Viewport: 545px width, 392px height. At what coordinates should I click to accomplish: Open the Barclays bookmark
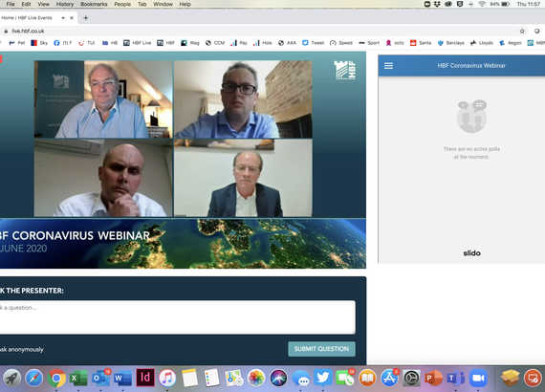coord(450,43)
